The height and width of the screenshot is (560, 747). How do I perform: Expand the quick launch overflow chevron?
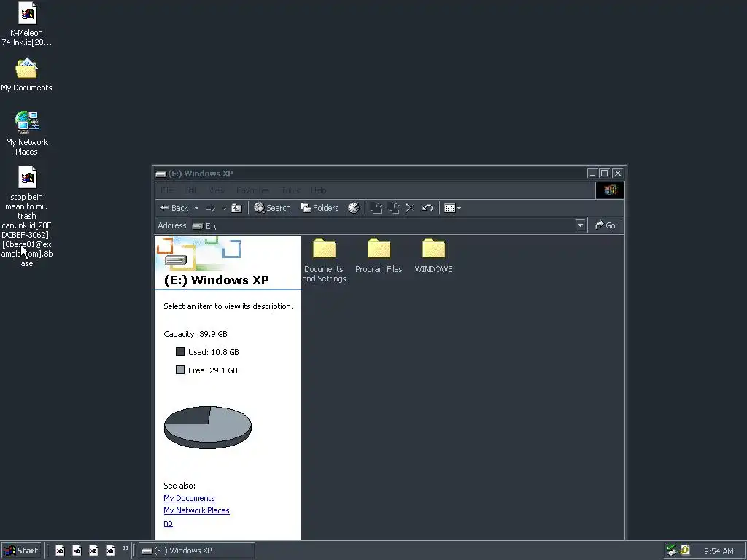(125, 548)
